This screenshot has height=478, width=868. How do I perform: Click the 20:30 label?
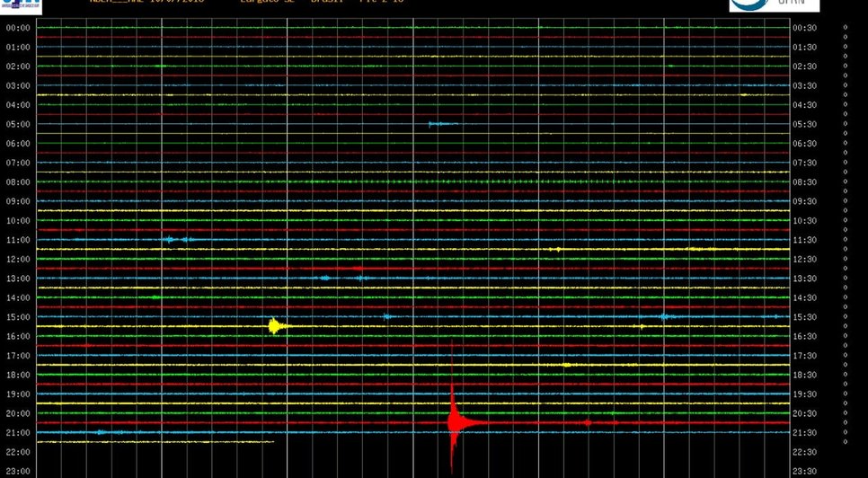click(805, 413)
